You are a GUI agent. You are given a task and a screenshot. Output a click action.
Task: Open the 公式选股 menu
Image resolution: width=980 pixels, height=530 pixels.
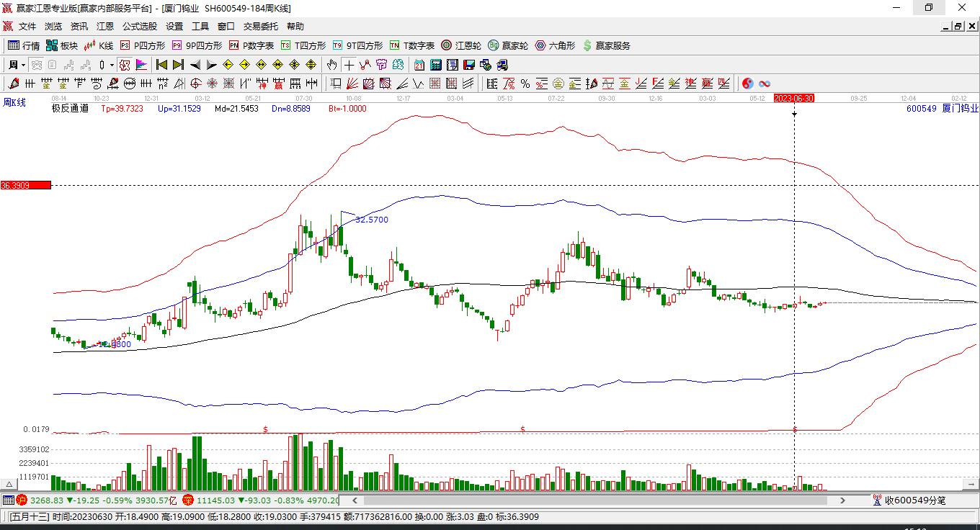pos(140,27)
